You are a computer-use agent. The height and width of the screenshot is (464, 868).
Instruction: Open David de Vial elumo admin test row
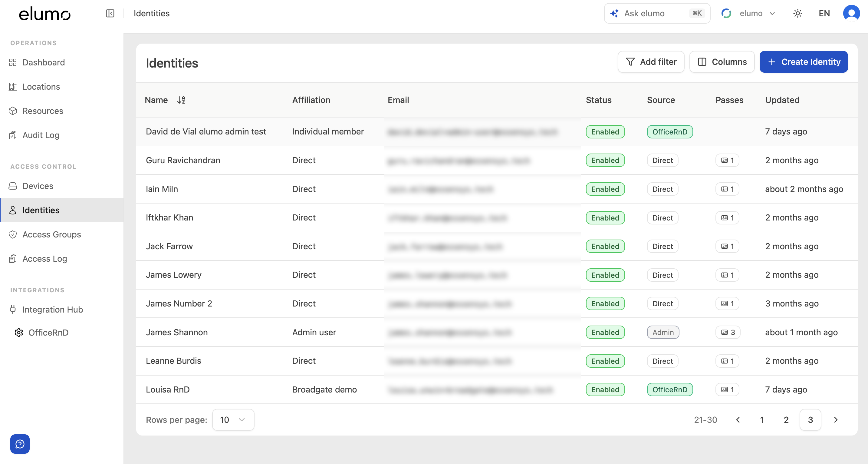pos(497,131)
